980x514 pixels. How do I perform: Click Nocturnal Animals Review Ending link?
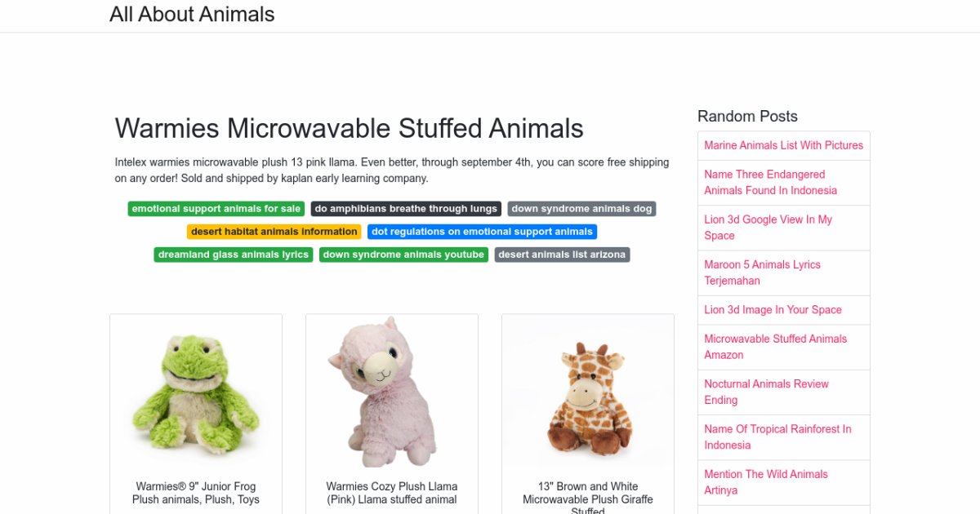[x=766, y=392]
